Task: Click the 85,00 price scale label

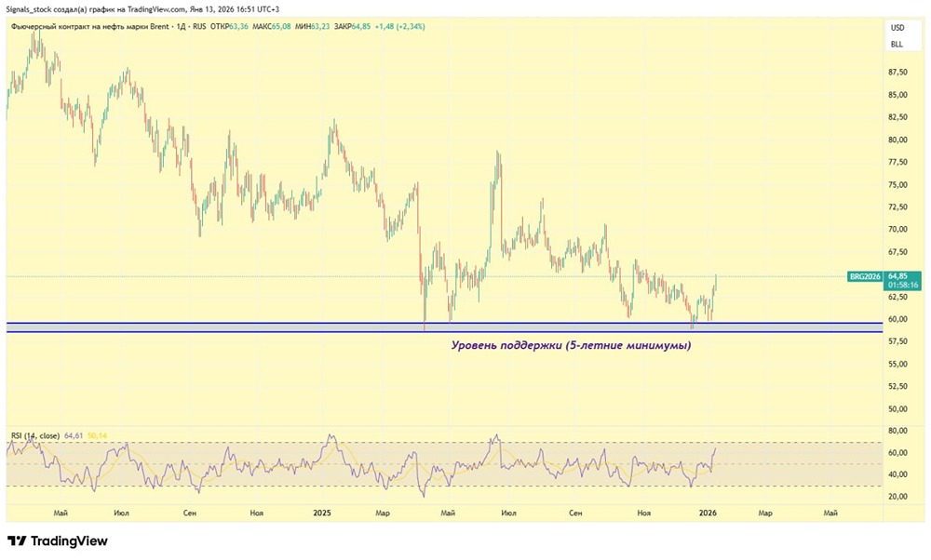Action: tap(897, 95)
